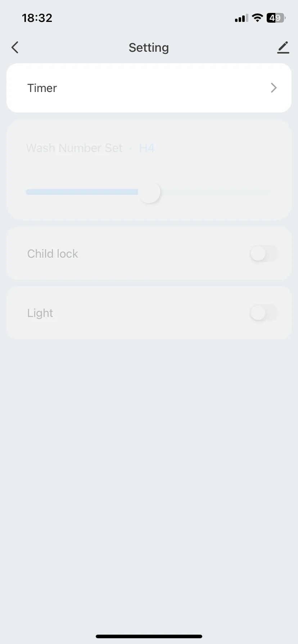Click the unfilled part of slider track
The height and width of the screenshot is (644, 298).
(216, 192)
